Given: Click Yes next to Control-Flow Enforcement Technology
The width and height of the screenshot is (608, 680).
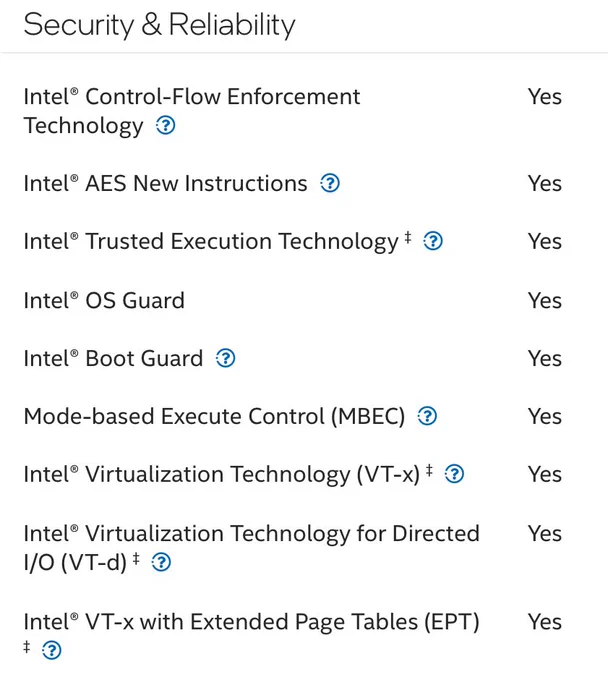Looking at the screenshot, I should pyautogui.click(x=545, y=96).
